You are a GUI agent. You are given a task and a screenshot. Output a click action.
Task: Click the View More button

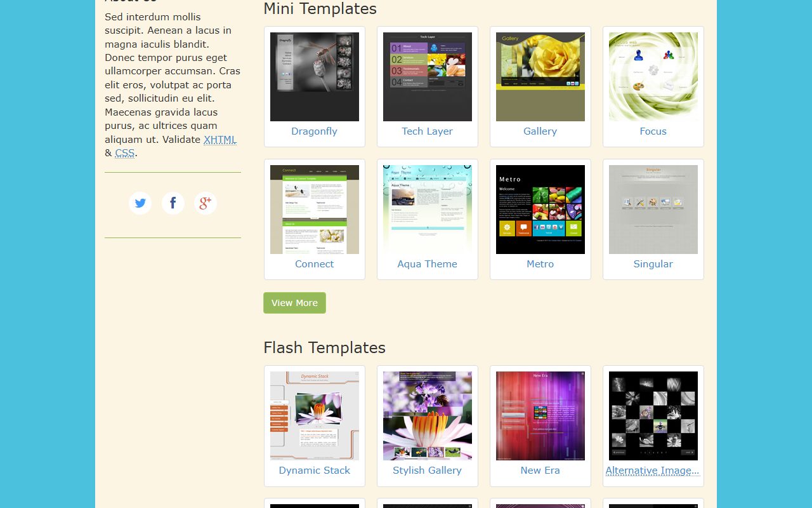coord(295,303)
